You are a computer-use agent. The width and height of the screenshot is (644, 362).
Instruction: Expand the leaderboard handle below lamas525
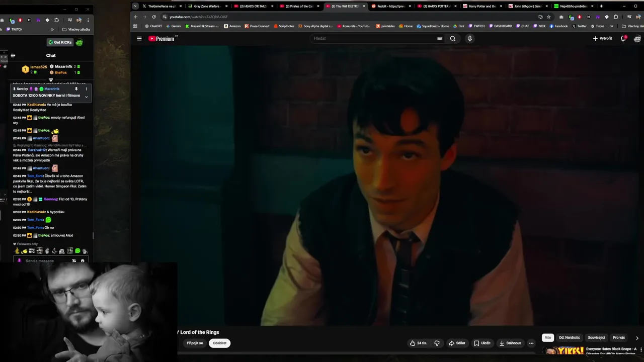pos(51,79)
